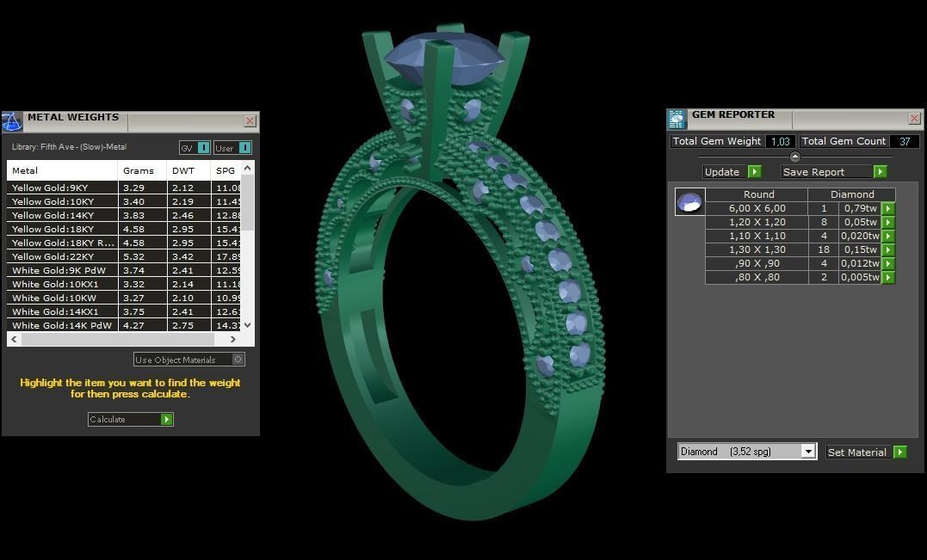
Task: Click green arrow for 0,020tw gem row
Action: coord(888,236)
